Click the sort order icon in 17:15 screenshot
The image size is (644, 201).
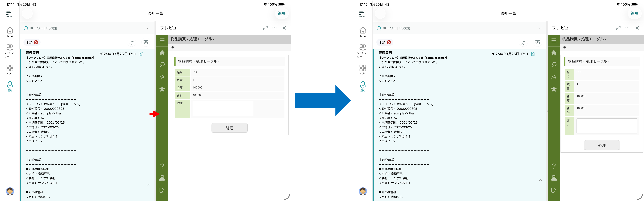pos(523,42)
